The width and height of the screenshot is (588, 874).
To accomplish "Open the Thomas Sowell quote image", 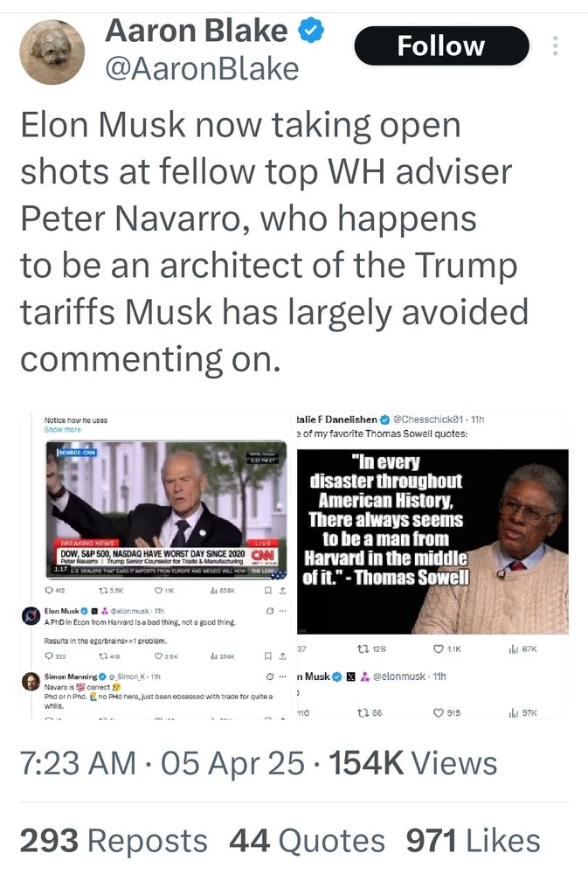I will click(x=432, y=541).
